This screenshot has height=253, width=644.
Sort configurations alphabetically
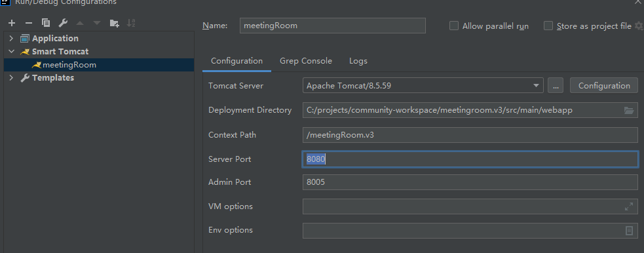tap(131, 23)
